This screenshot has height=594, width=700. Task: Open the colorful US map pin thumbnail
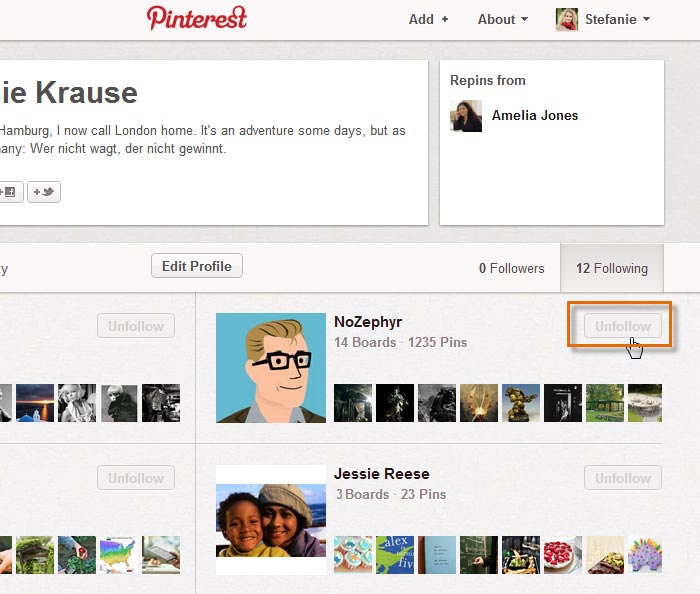[x=118, y=555]
